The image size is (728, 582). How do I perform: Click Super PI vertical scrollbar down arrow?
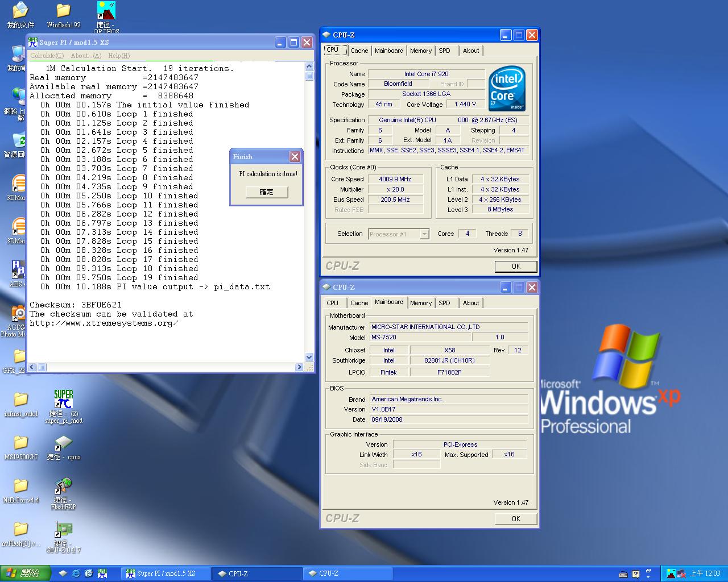pos(309,357)
